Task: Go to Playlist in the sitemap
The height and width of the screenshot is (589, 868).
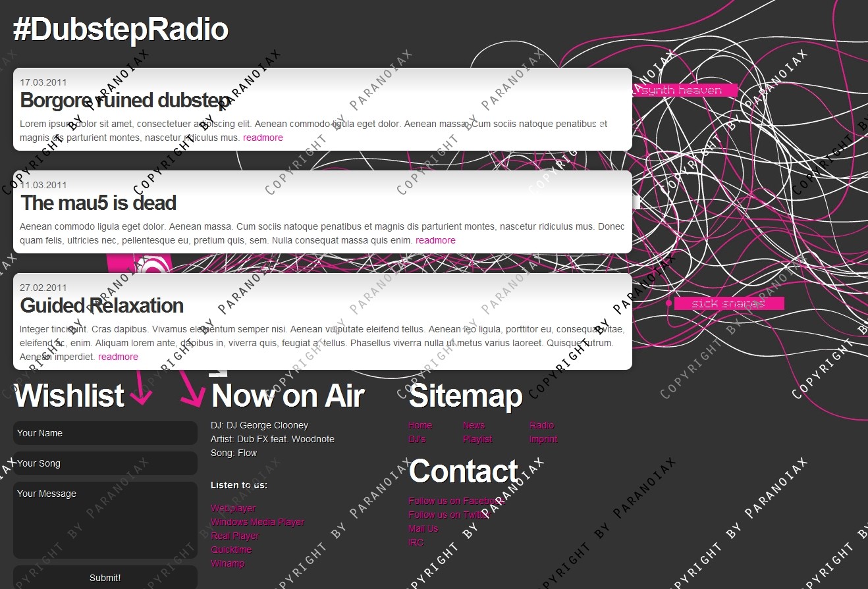Action: tap(477, 439)
